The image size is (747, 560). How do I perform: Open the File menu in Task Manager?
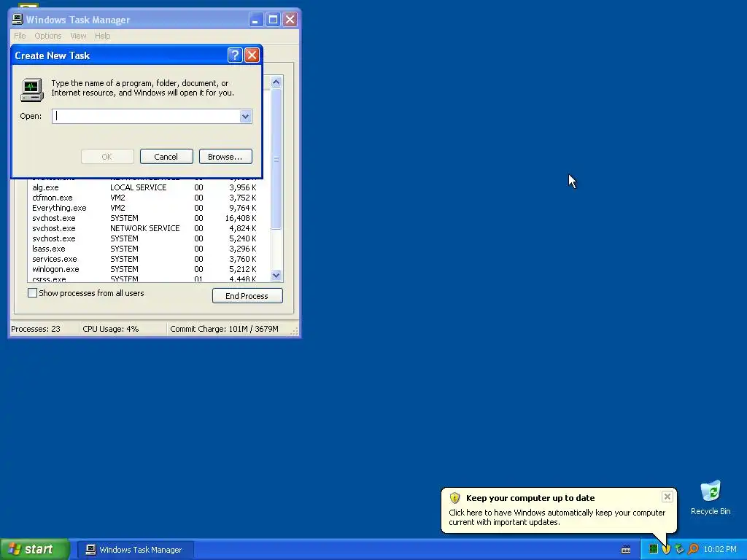point(20,36)
